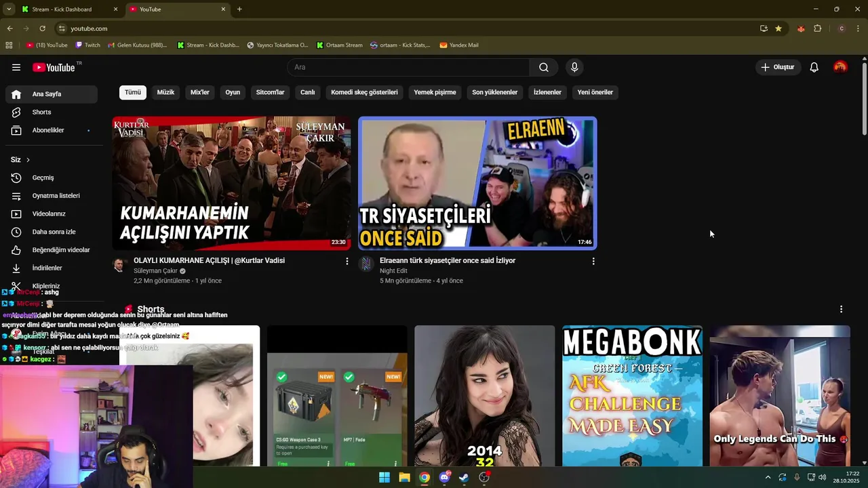The height and width of the screenshot is (488, 868).
Task: Open the OLAYLI KUMARHANE AÇILIŞI video title
Action: click(x=209, y=260)
